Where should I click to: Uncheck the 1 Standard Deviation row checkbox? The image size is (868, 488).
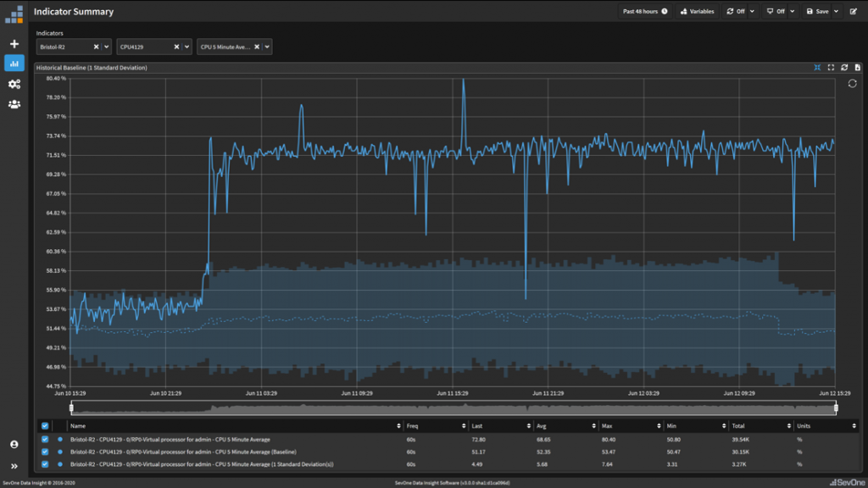45,464
